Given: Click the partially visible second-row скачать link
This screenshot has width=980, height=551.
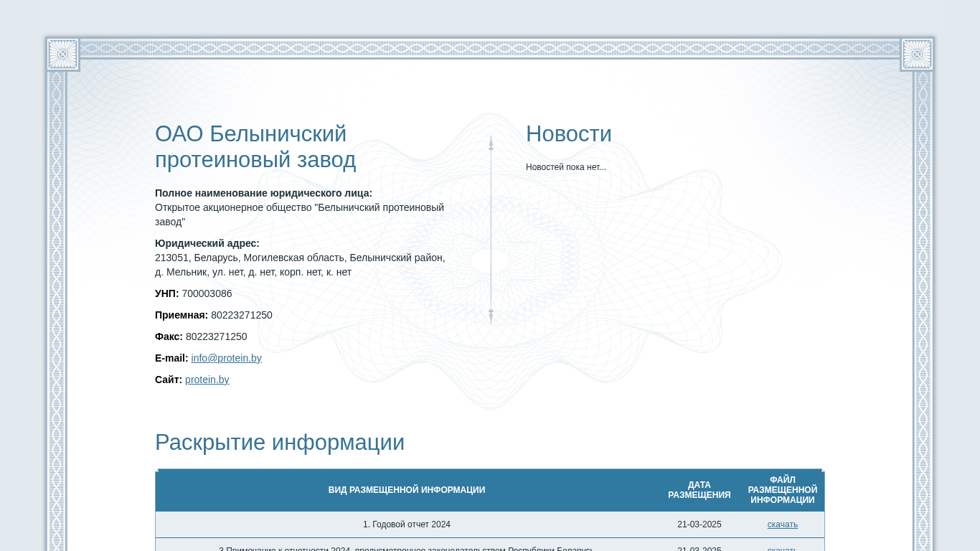Looking at the screenshot, I should 782,549.
